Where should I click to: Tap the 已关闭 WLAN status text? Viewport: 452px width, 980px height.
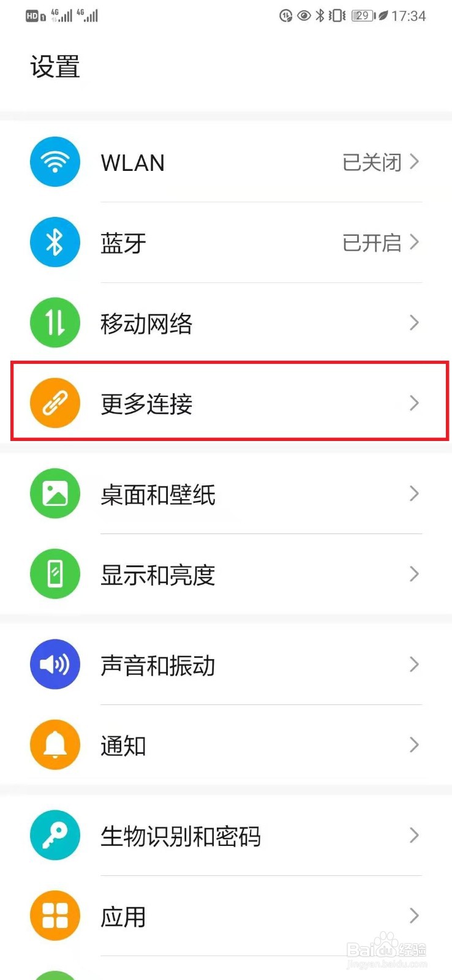(x=372, y=162)
